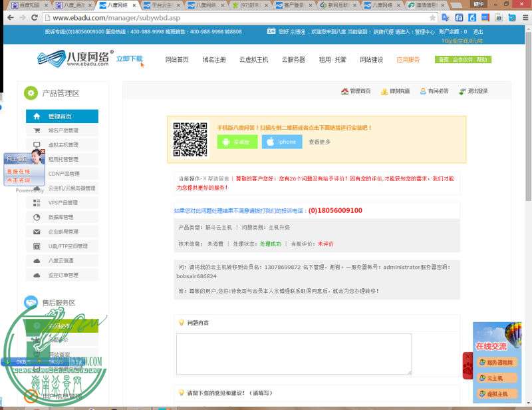532x410 pixels.
Task: Click the 云主机 online chat button
Action: tap(497, 378)
